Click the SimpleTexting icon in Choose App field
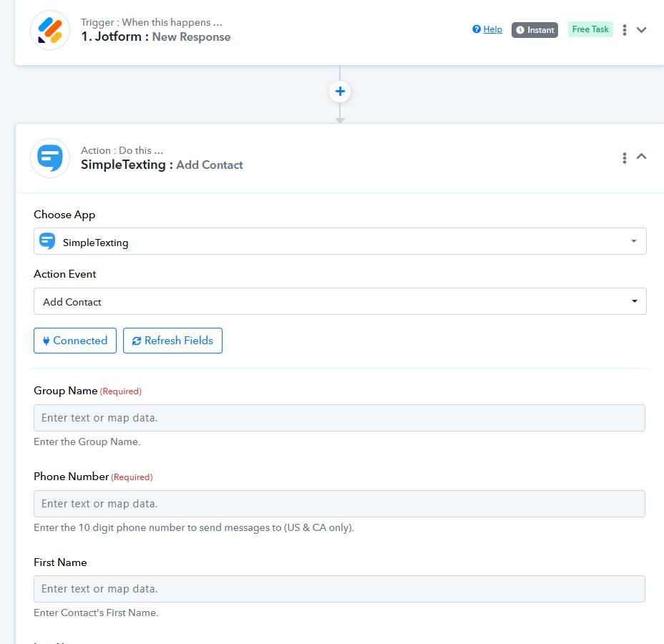 tap(47, 241)
